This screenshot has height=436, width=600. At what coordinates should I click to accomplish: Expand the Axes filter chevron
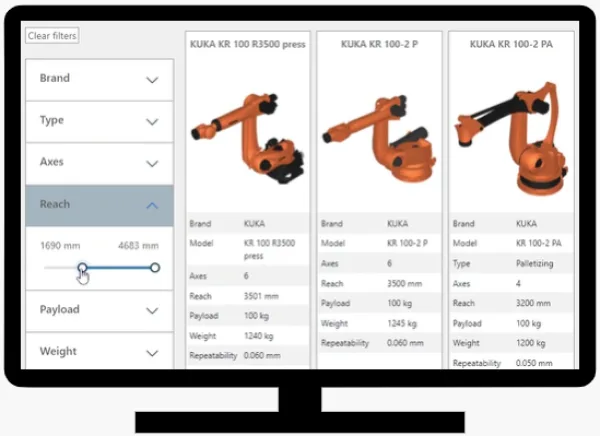click(x=152, y=163)
